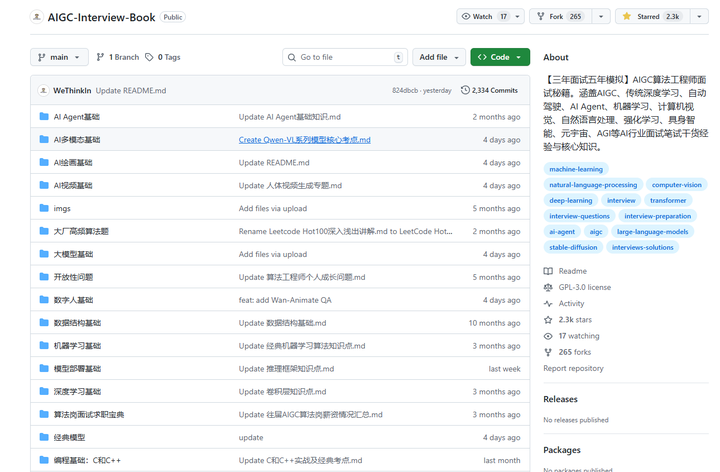Screen dimensions: 720x472
Task: Click the tag icon next to 0 Tags
Action: 149,57
